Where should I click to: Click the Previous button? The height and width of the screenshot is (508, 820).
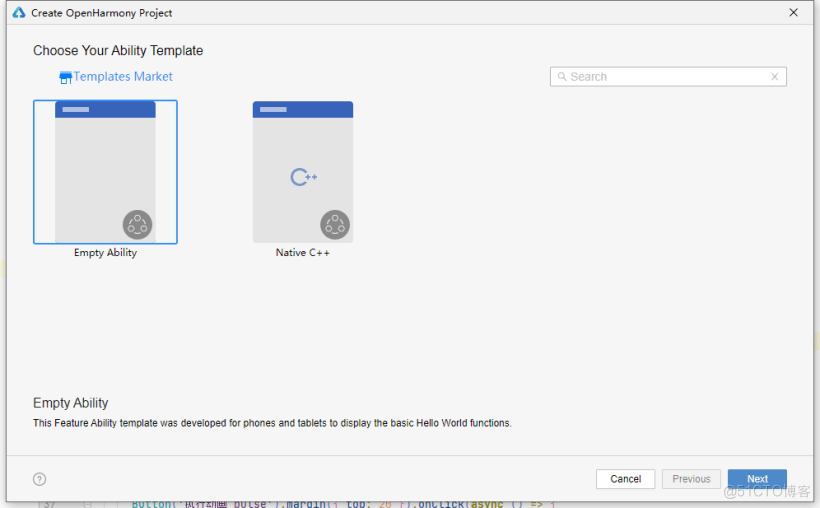click(x=691, y=479)
